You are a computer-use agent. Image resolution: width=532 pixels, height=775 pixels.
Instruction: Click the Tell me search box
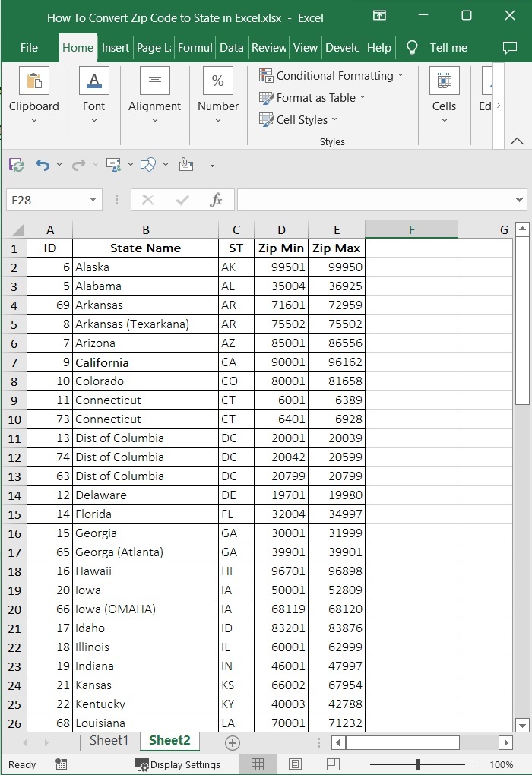[x=448, y=48]
